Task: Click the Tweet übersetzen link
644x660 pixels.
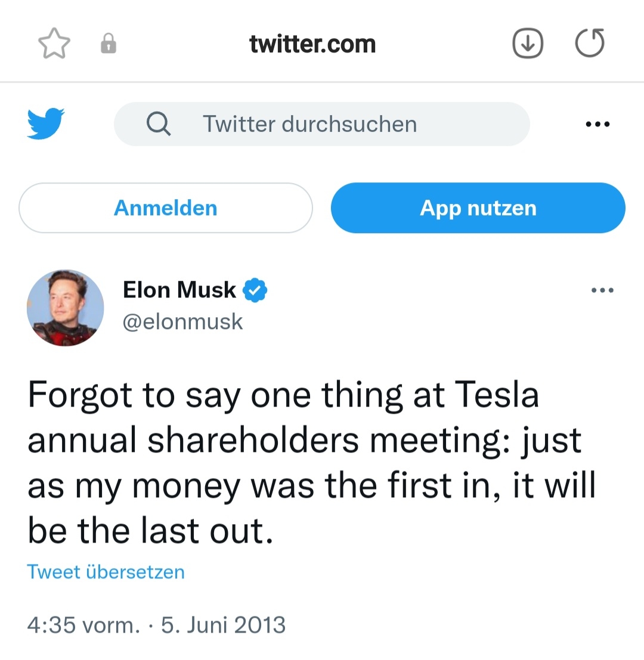Action: (x=106, y=571)
